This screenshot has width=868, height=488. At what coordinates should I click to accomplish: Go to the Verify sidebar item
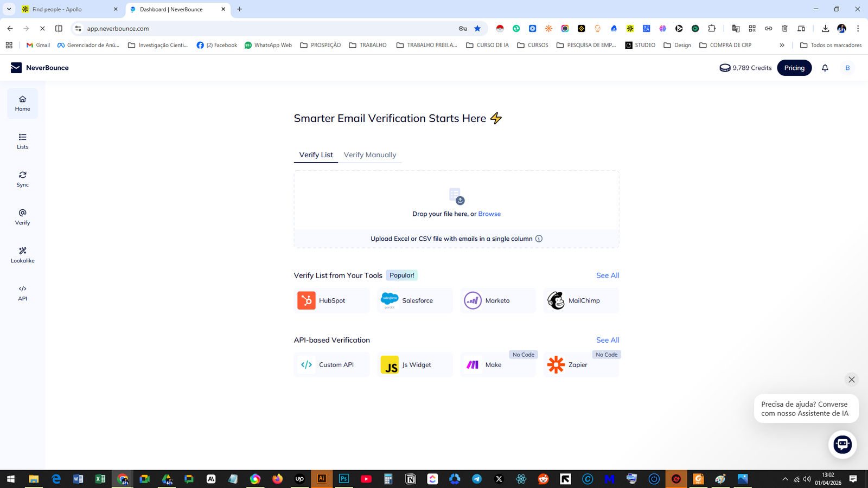click(x=22, y=217)
